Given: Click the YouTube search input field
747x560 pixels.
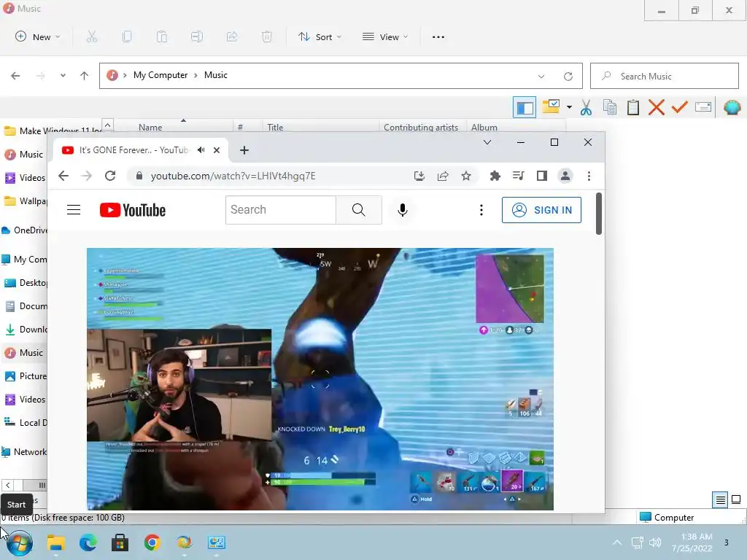Looking at the screenshot, I should click(x=281, y=210).
